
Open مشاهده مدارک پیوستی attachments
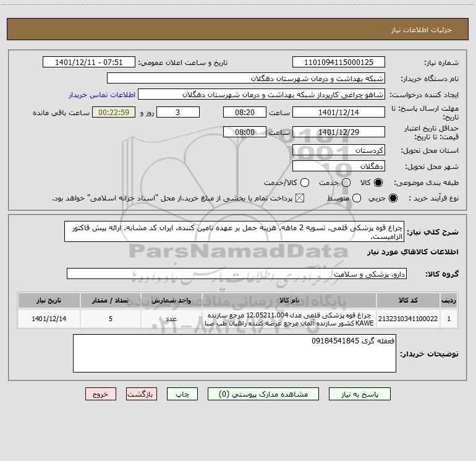(x=263, y=394)
